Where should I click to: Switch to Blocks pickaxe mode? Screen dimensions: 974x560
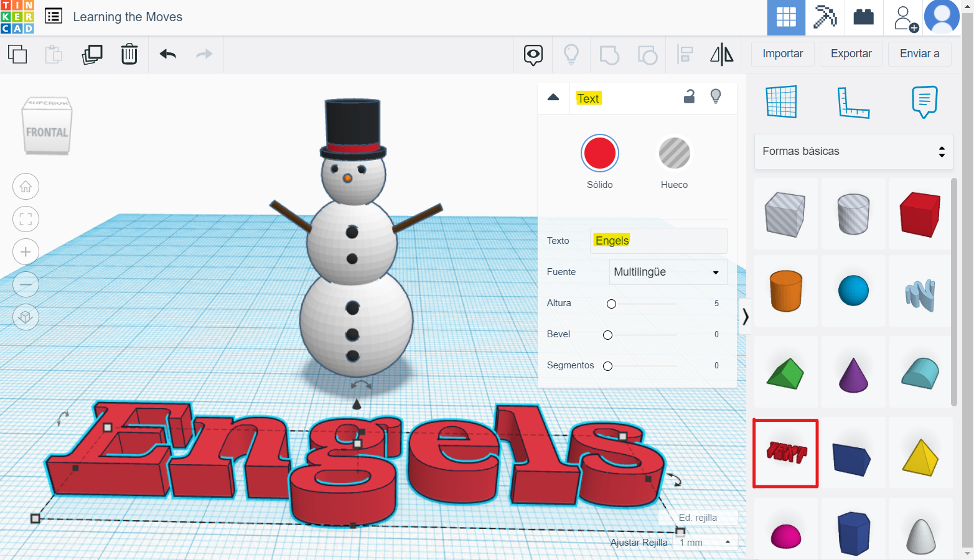pos(825,17)
